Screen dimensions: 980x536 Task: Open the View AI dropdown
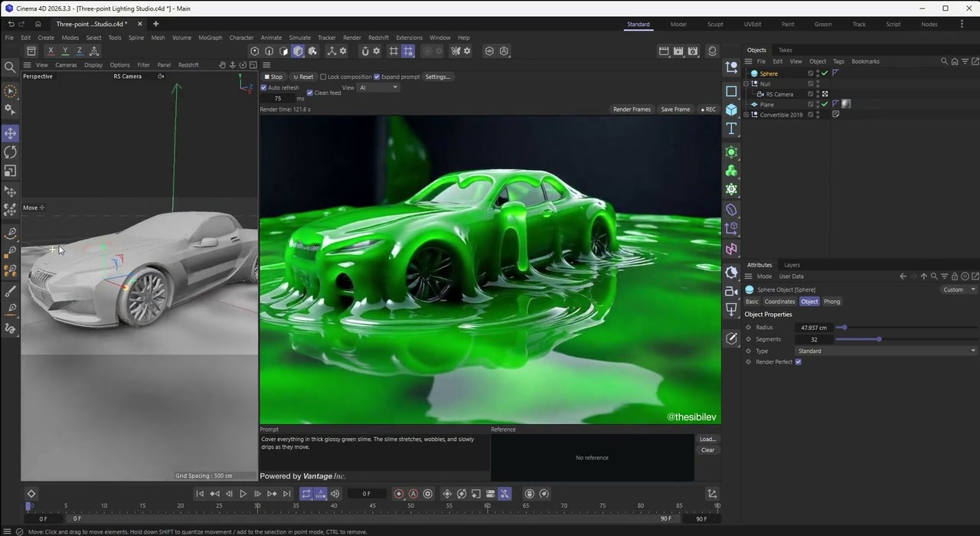point(378,87)
